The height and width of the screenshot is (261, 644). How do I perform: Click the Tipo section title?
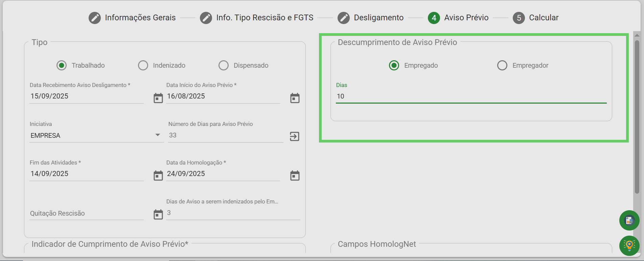40,42
